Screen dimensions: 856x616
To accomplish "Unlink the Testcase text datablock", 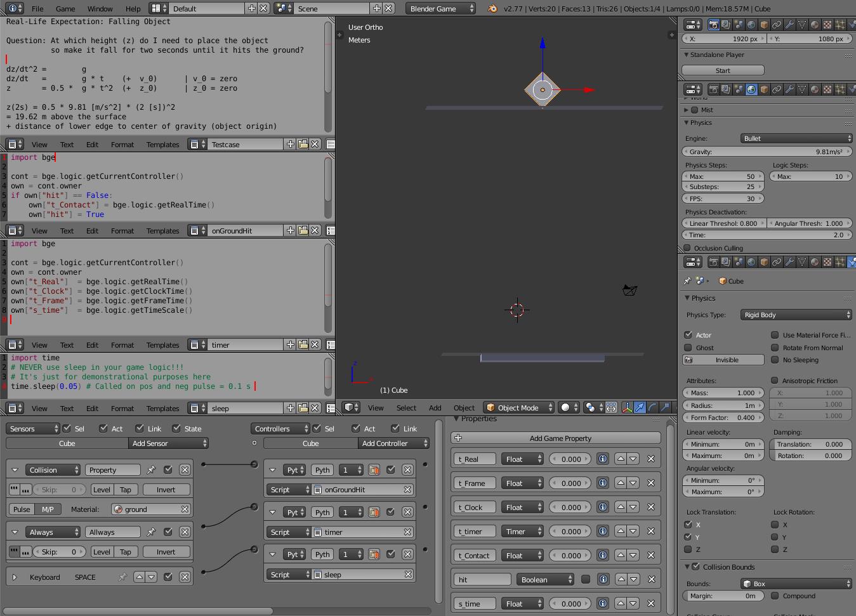I will 315,144.
